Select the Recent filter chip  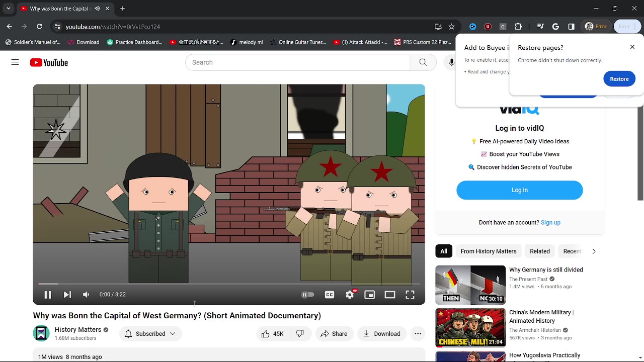pyautogui.click(x=572, y=251)
